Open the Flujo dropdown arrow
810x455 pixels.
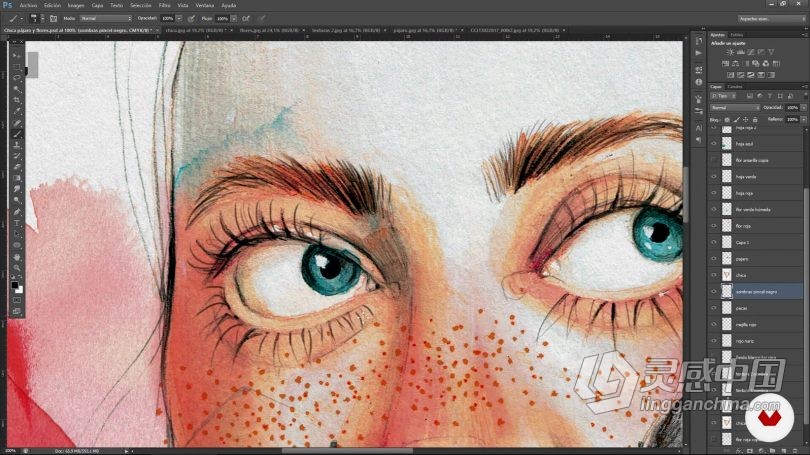click(x=233, y=19)
